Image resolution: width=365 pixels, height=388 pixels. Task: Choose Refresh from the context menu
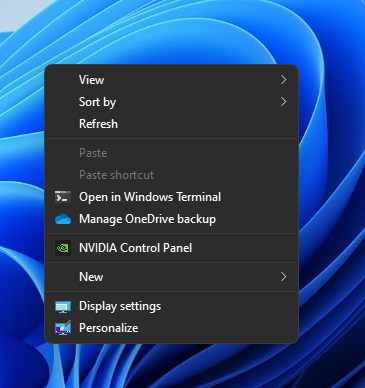98,124
